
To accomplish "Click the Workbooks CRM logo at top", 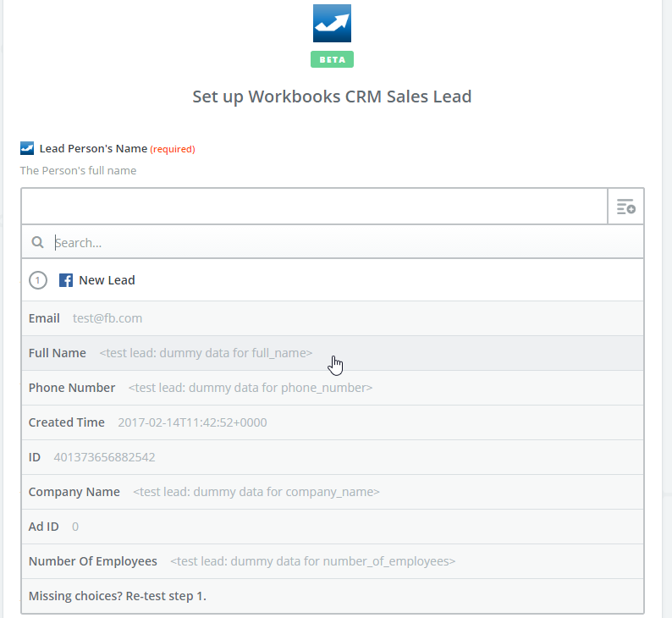I will [x=332, y=23].
